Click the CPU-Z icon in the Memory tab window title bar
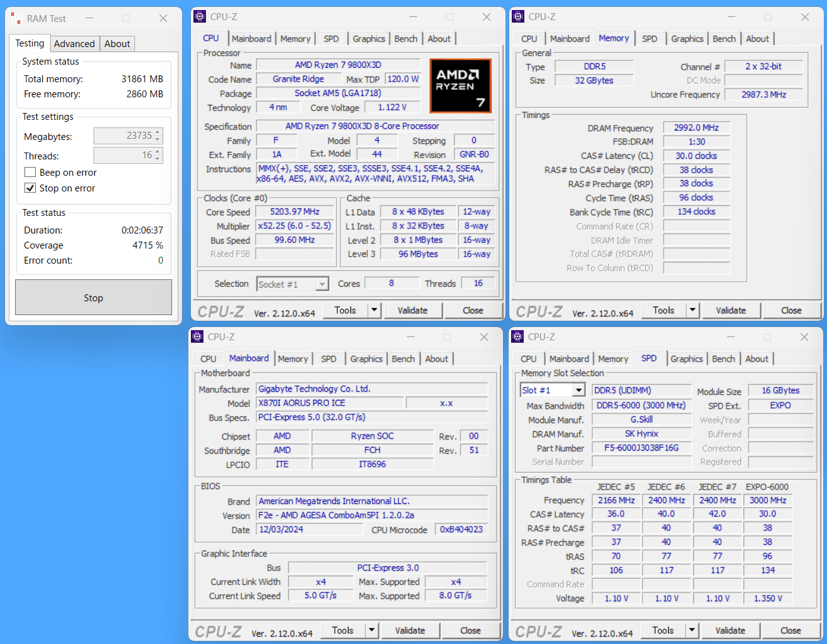The width and height of the screenshot is (827, 644). point(518,17)
